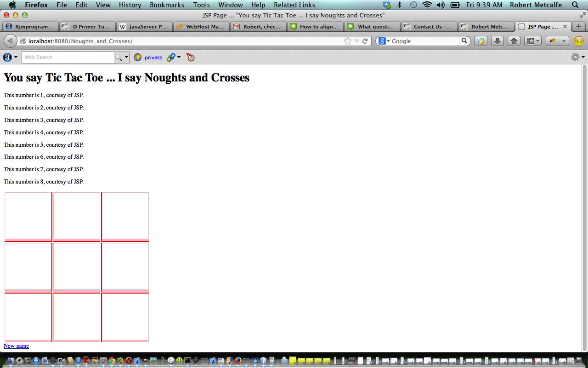Click the orange play add-on icon
Image resolution: width=588 pixels, height=368 pixels.
coord(579,41)
